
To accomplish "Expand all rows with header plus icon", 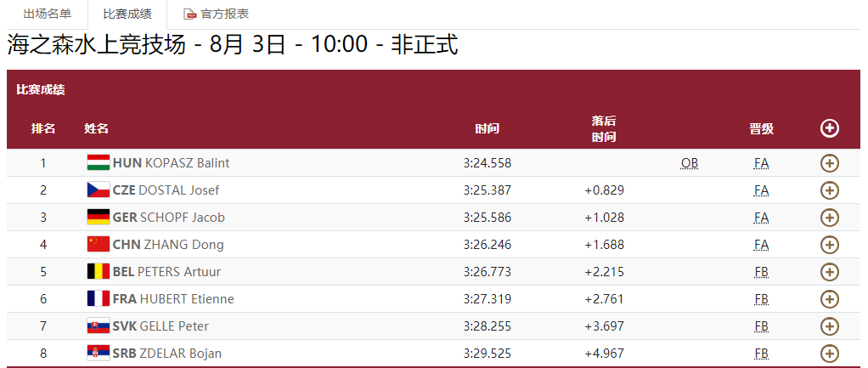I will 830,128.
